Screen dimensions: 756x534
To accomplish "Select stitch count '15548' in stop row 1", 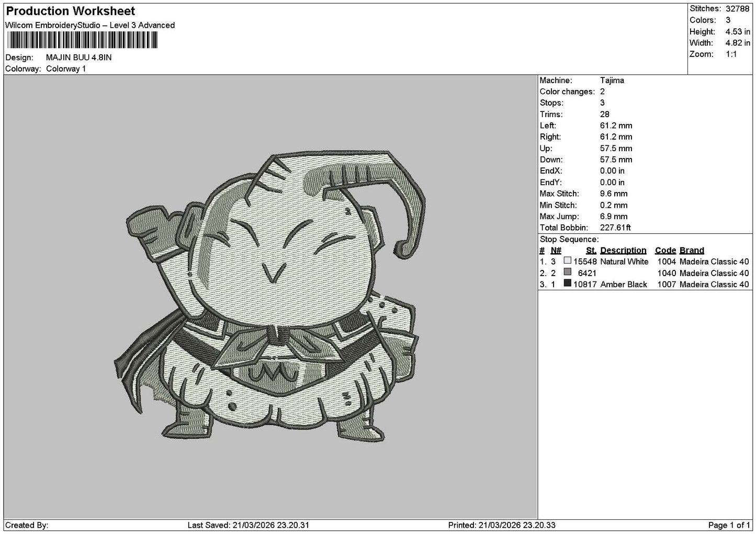I will [x=585, y=262].
